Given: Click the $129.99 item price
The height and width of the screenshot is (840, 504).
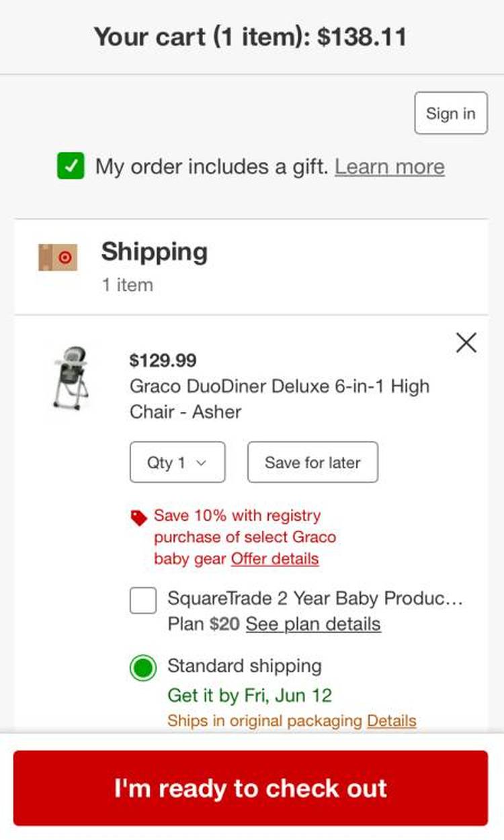Looking at the screenshot, I should (x=163, y=361).
